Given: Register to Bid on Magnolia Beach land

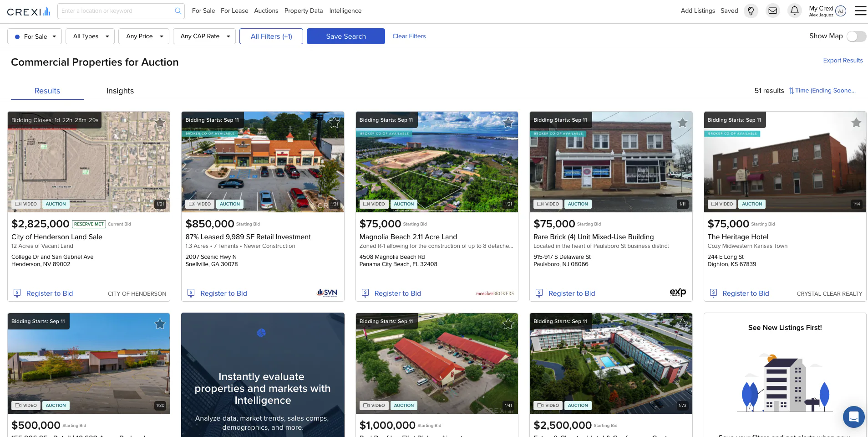Looking at the screenshot, I should pyautogui.click(x=398, y=293).
